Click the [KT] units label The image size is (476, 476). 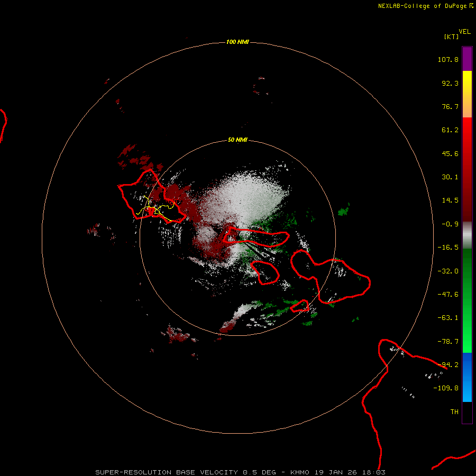tap(451, 36)
